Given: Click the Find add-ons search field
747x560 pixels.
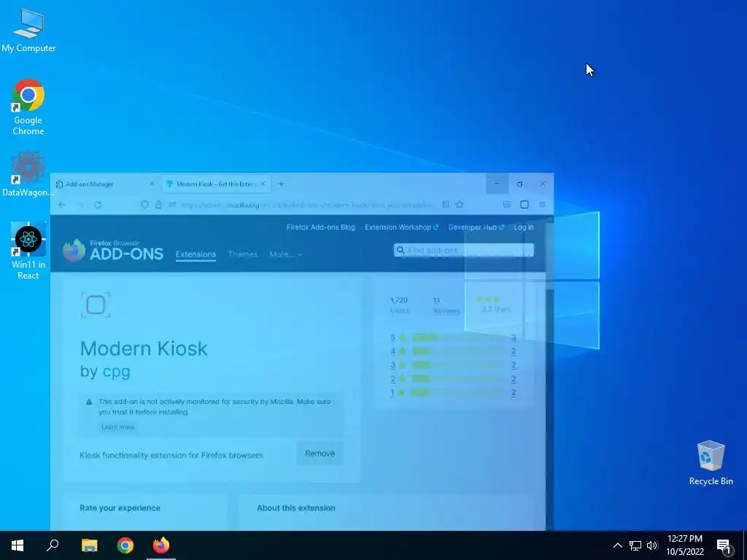Looking at the screenshot, I should click(x=463, y=250).
